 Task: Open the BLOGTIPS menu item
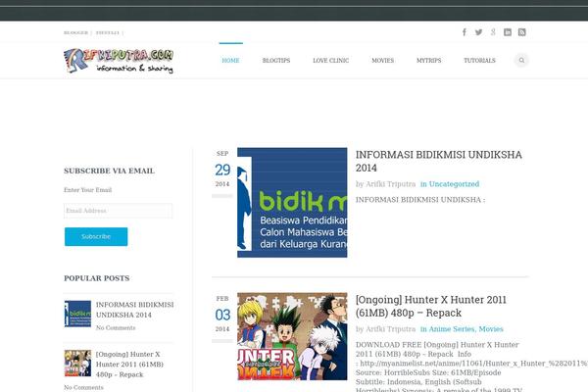(x=276, y=61)
